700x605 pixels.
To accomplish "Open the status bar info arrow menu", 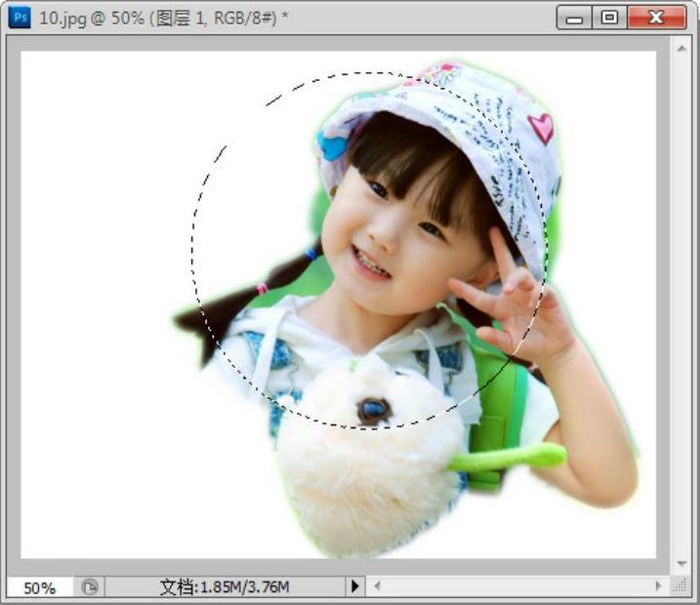I will pyautogui.click(x=355, y=586).
